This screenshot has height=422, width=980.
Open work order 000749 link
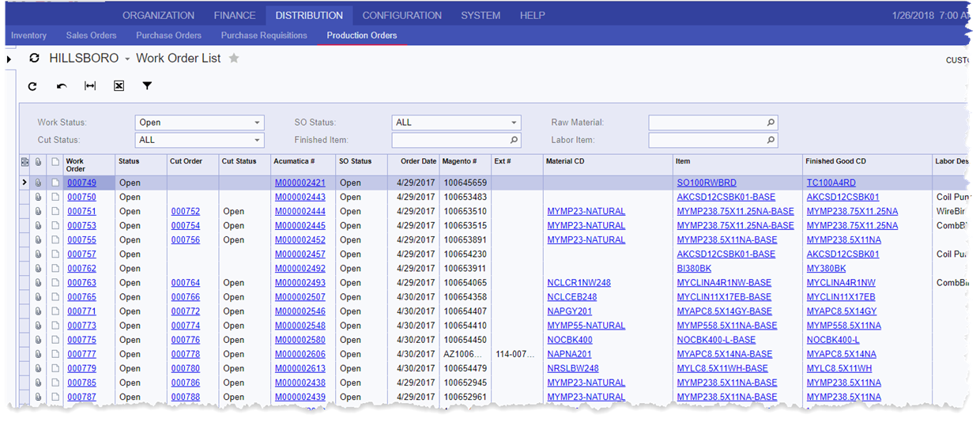pyautogui.click(x=81, y=183)
